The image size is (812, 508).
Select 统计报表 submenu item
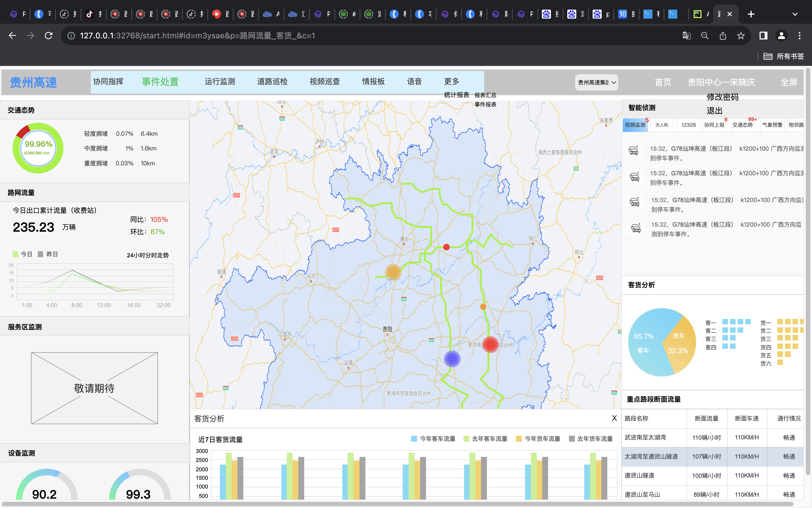click(x=457, y=95)
